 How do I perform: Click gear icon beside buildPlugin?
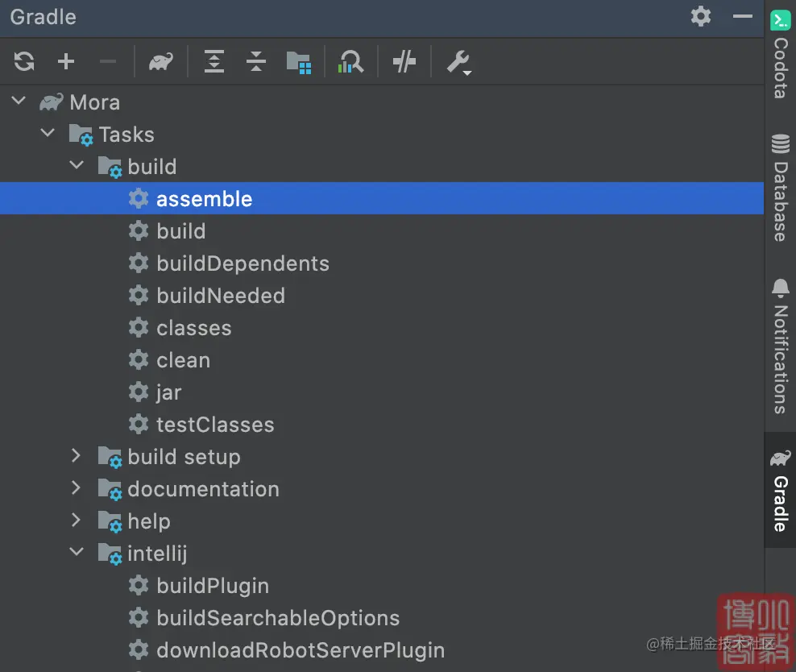point(138,585)
